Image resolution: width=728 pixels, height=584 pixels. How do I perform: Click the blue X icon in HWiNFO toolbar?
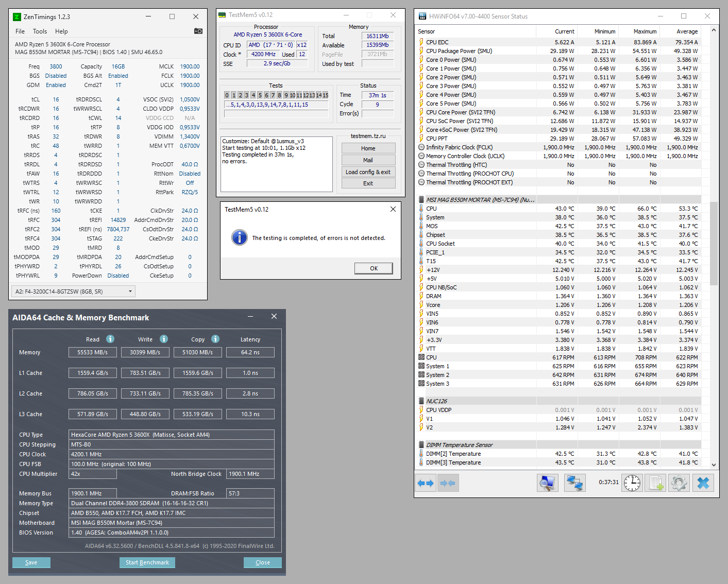703,483
